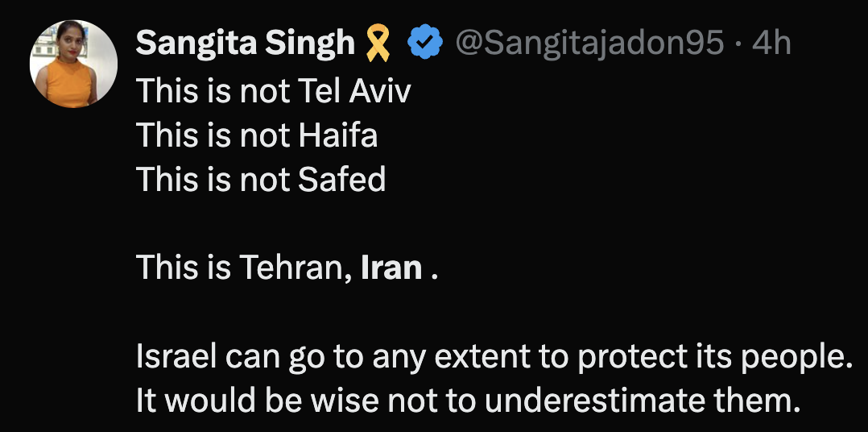Click the sentence starting "It would be wise"
Viewport: 868px width, 432px height.
tap(468, 400)
